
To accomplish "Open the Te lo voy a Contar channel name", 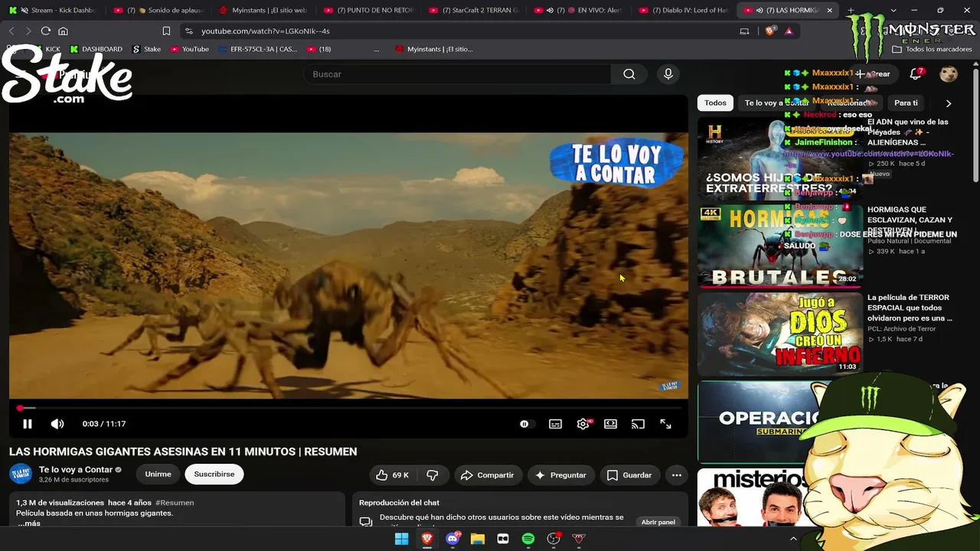I will click(76, 470).
